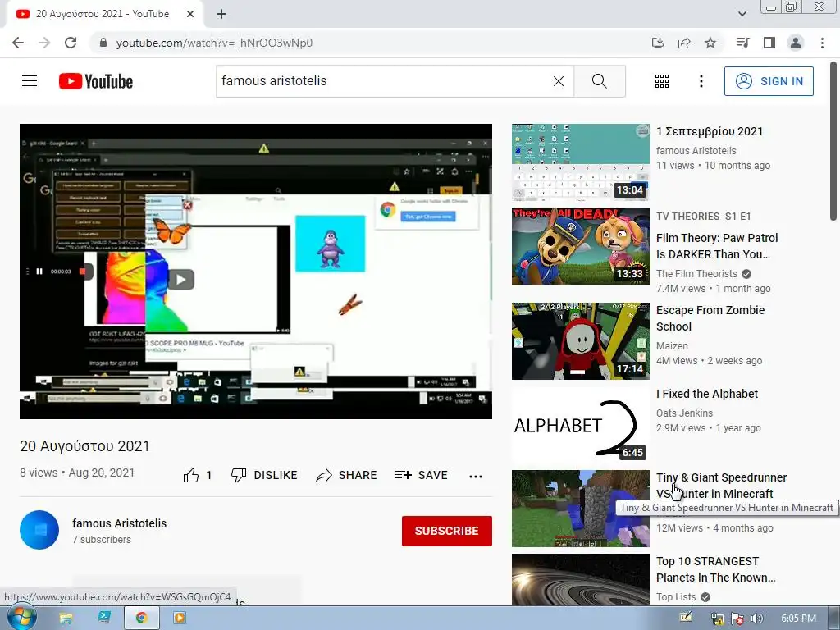Run search with magnifier button

tap(600, 81)
